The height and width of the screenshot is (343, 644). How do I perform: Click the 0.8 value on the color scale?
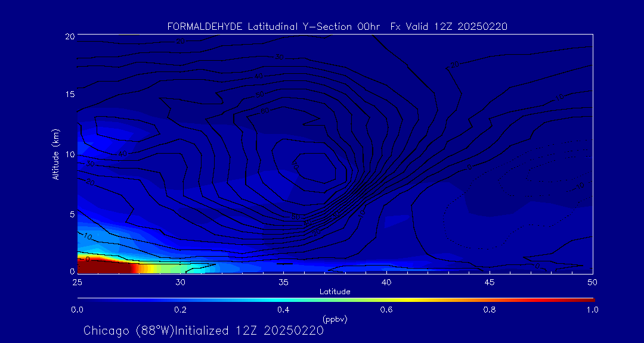point(490,310)
